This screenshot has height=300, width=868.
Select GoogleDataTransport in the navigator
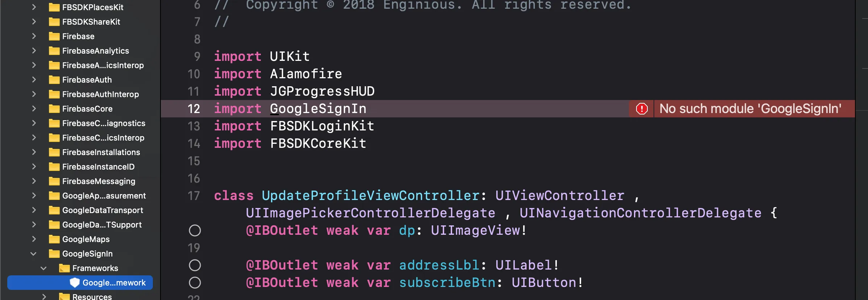tap(103, 210)
